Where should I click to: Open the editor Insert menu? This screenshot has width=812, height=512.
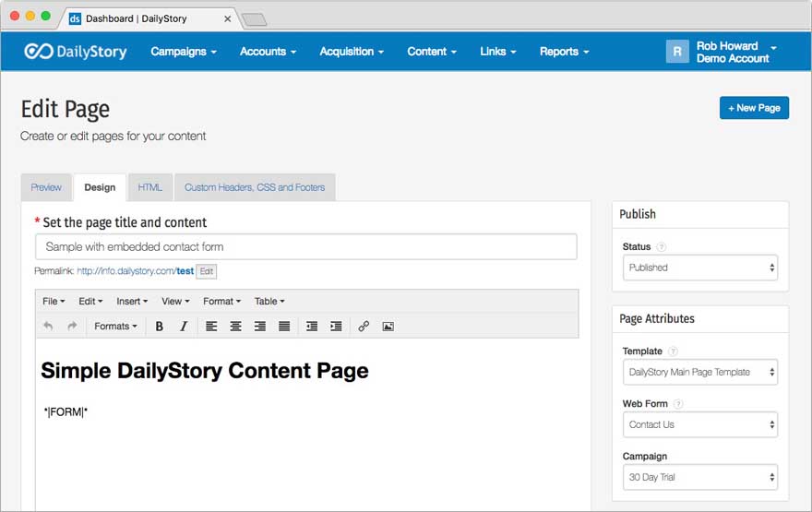pos(132,302)
